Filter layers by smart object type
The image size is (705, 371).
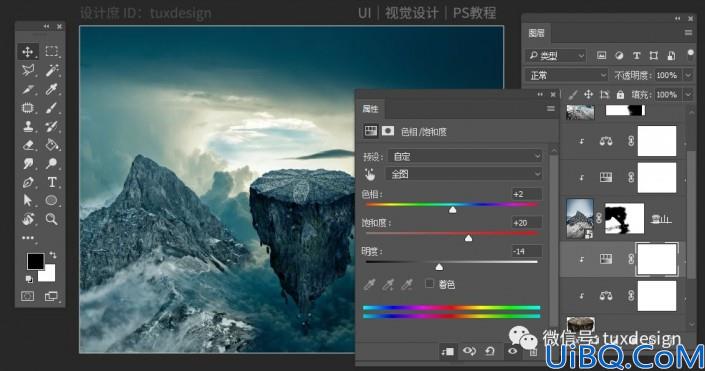671,55
